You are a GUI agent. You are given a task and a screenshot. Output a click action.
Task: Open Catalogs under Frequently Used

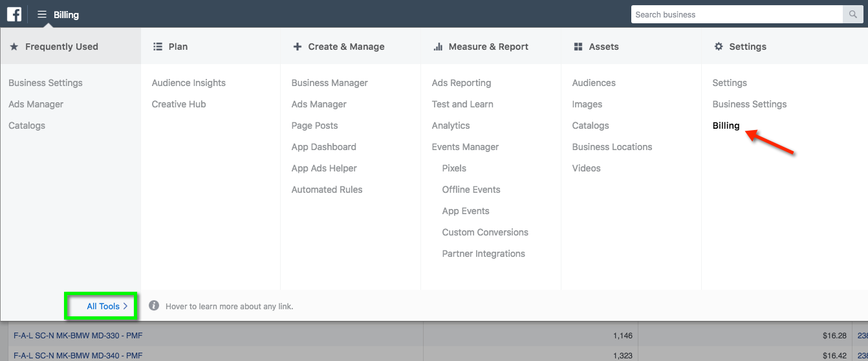point(27,126)
